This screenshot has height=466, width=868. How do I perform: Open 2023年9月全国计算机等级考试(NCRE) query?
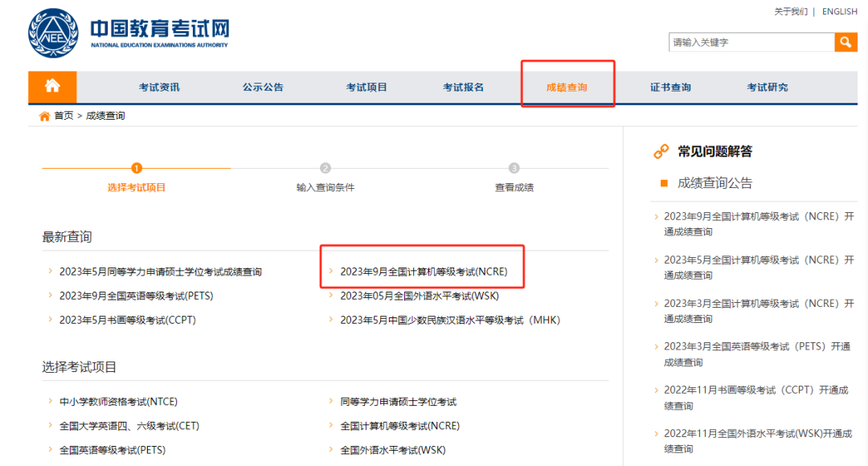pos(424,272)
